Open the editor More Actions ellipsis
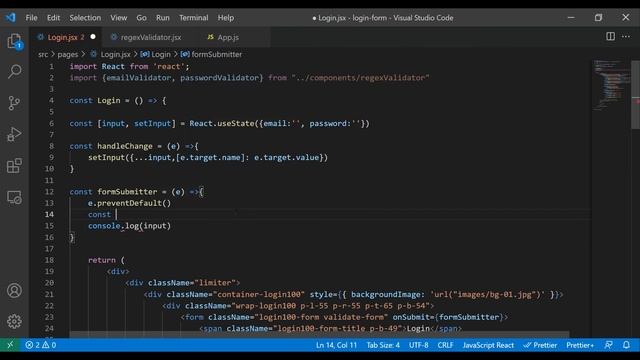 tap(626, 36)
